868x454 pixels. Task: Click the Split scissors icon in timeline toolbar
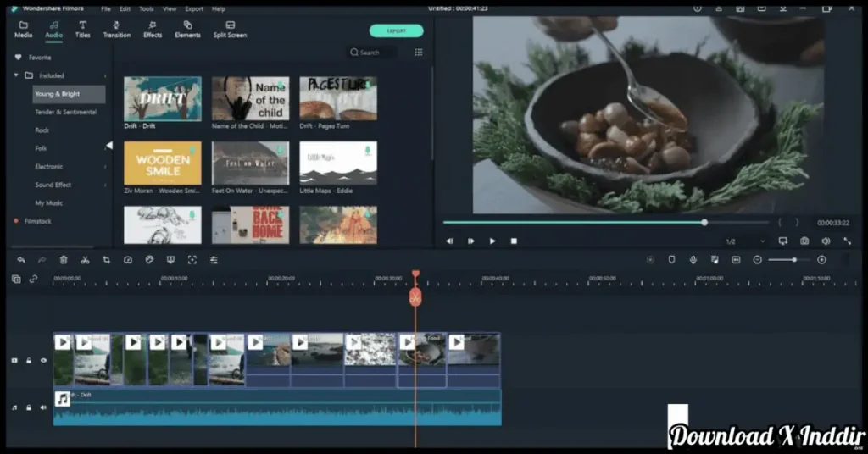[85, 260]
